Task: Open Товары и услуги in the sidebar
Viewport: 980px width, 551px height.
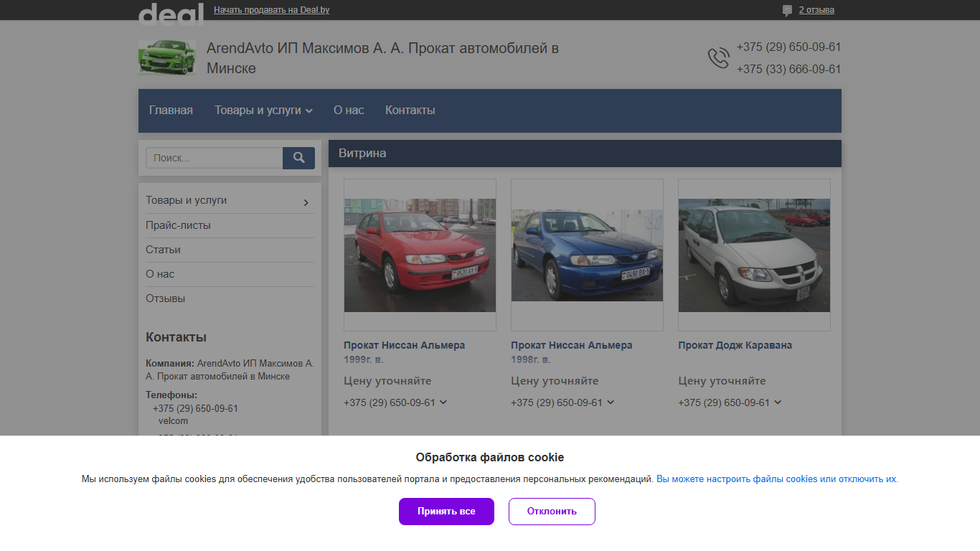Action: 187,200
